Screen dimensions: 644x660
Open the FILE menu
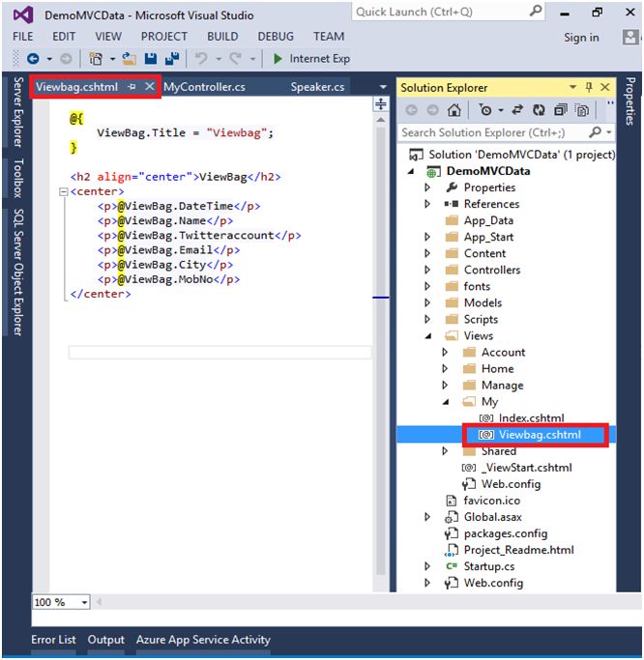[x=23, y=37]
